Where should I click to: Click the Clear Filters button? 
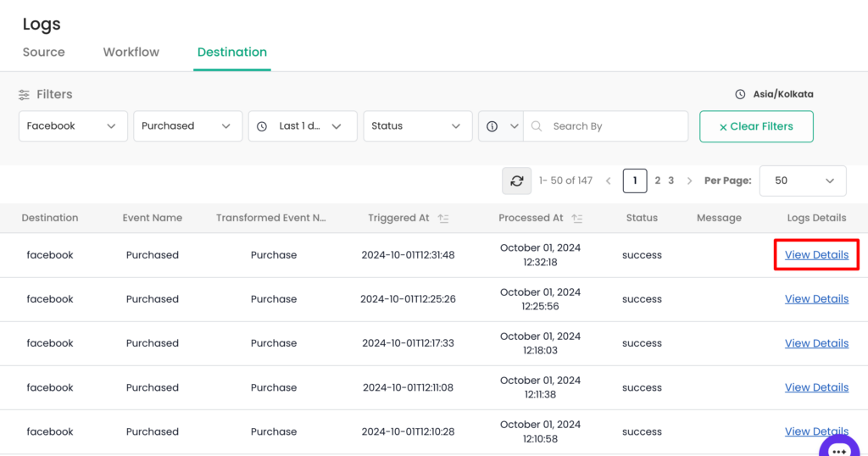tap(756, 126)
